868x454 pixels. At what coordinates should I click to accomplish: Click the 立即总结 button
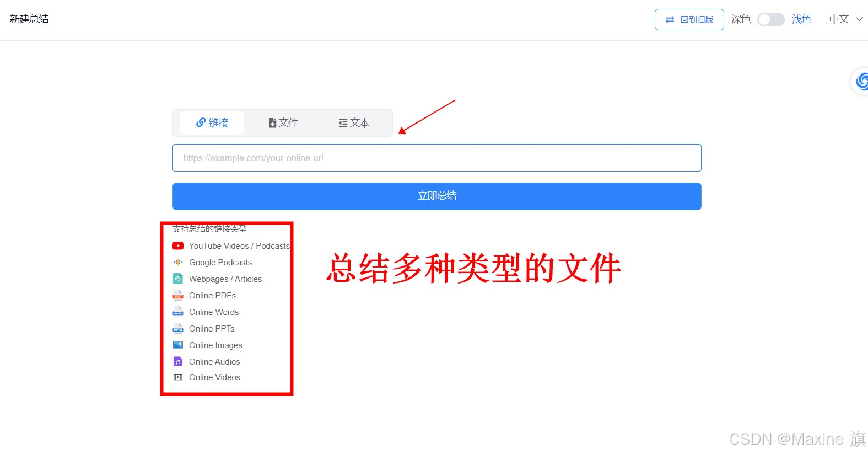pos(436,196)
